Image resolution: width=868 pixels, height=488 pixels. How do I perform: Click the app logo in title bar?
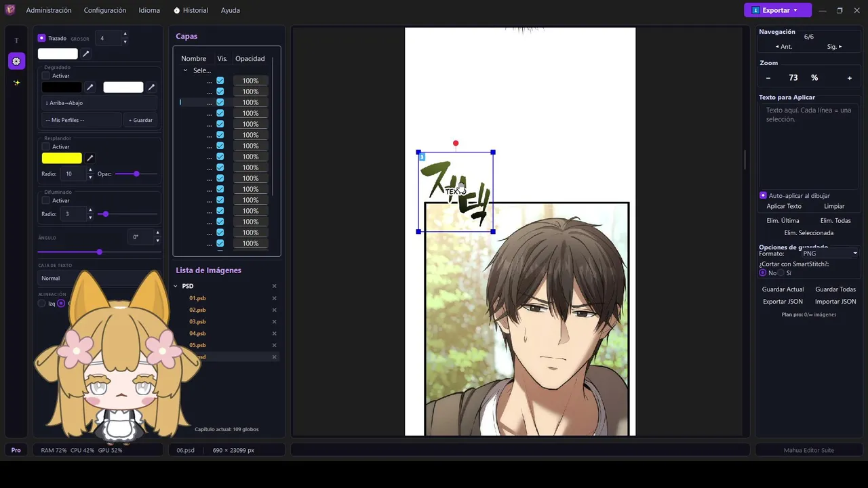pos(10,10)
